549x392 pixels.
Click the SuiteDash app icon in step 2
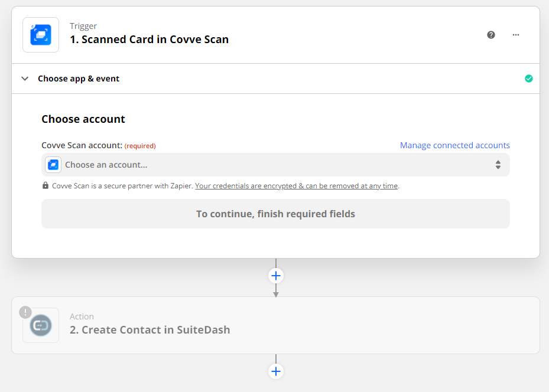[41, 325]
